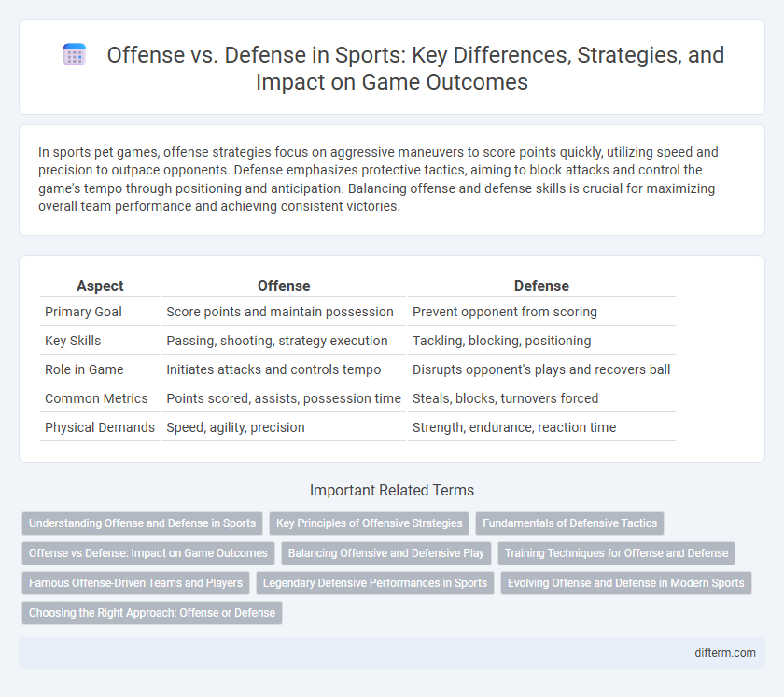
Task: Select the 'Primary Goal' row label
Action: pos(83,312)
